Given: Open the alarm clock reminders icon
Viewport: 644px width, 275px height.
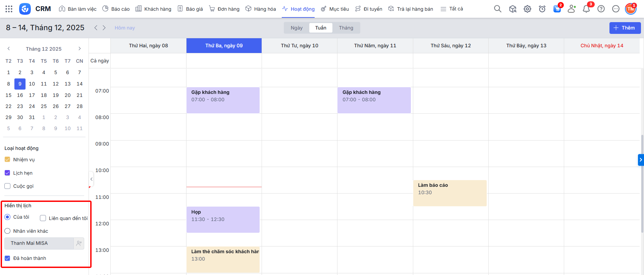Looking at the screenshot, I should pos(542,9).
